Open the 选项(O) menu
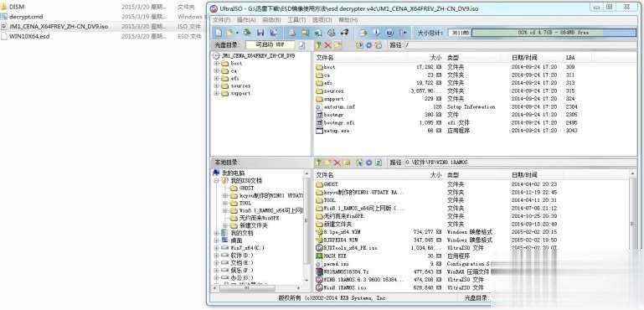The height and width of the screenshot is (310, 644). [x=322, y=20]
